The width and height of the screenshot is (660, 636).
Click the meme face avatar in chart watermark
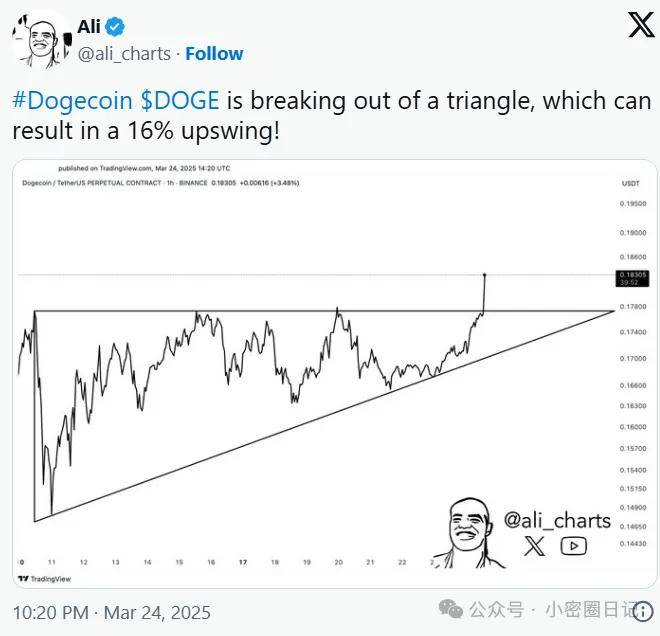pyautogui.click(x=468, y=532)
